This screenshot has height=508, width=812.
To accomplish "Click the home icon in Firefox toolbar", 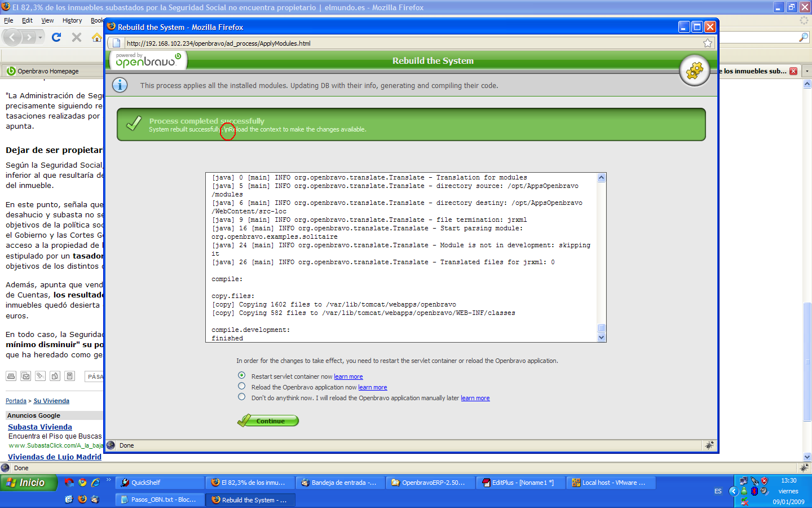I will [x=97, y=37].
